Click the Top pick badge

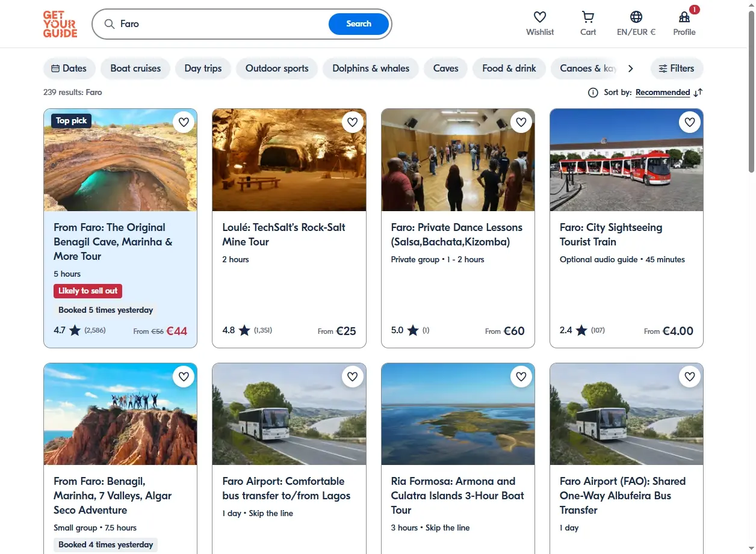tap(71, 121)
